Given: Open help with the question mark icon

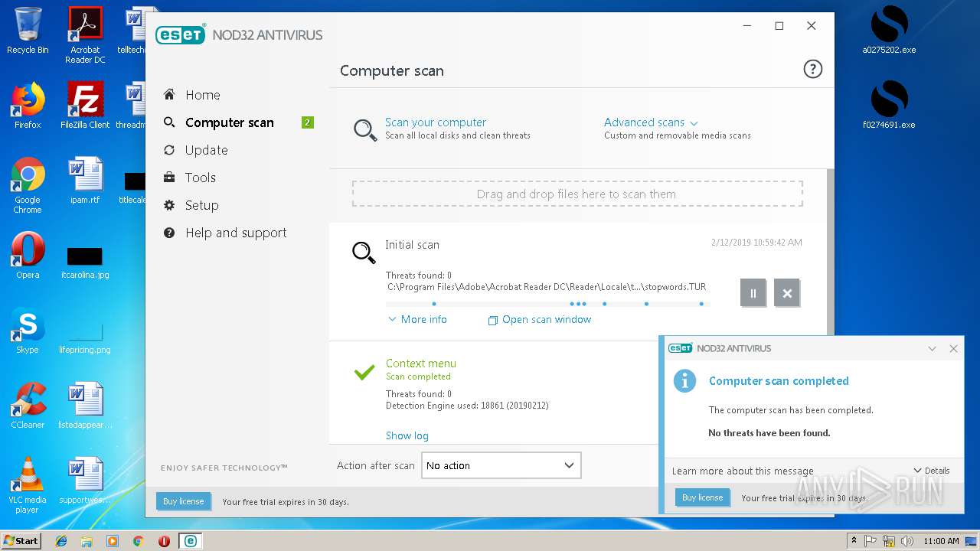Looking at the screenshot, I should [812, 70].
